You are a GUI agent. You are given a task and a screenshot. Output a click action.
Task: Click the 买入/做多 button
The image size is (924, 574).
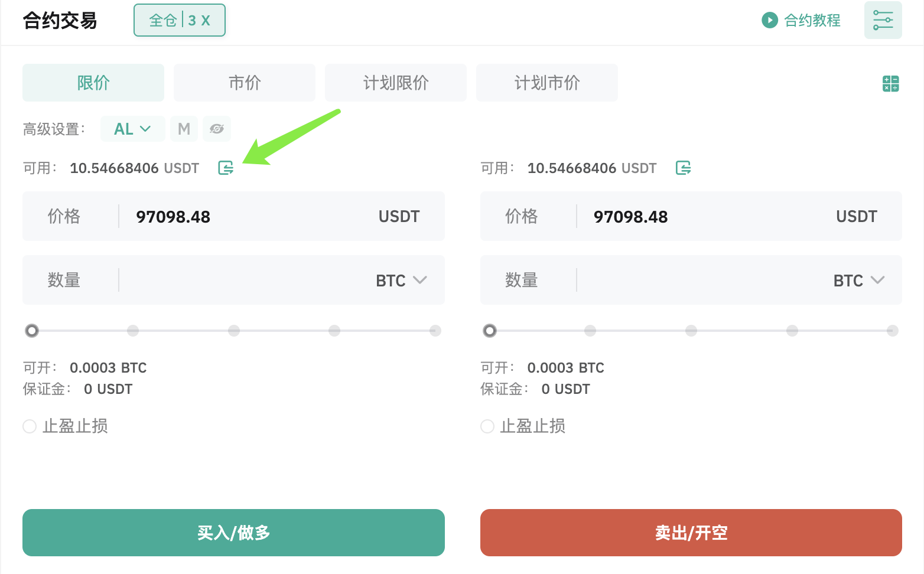pyautogui.click(x=233, y=533)
